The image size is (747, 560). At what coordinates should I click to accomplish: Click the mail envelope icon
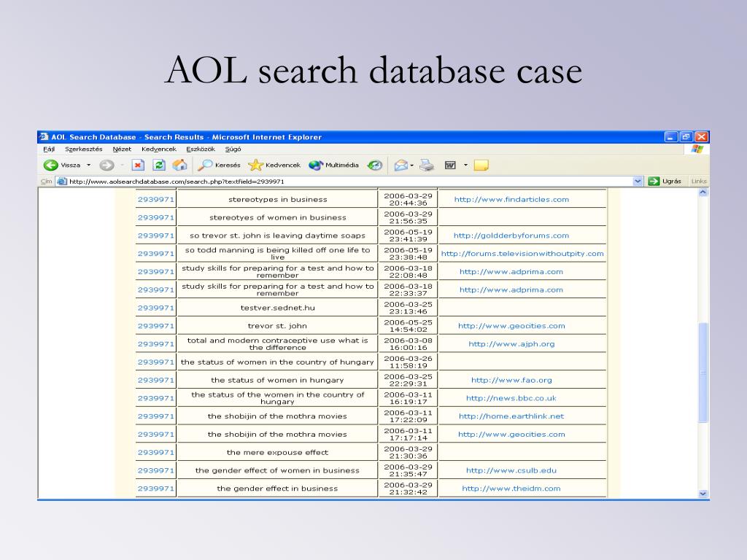400,166
